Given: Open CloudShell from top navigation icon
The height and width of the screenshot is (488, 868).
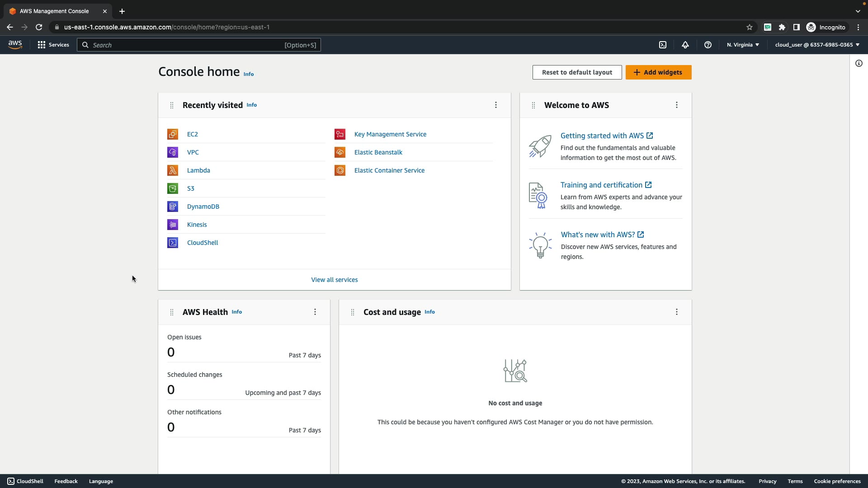Looking at the screenshot, I should [663, 45].
